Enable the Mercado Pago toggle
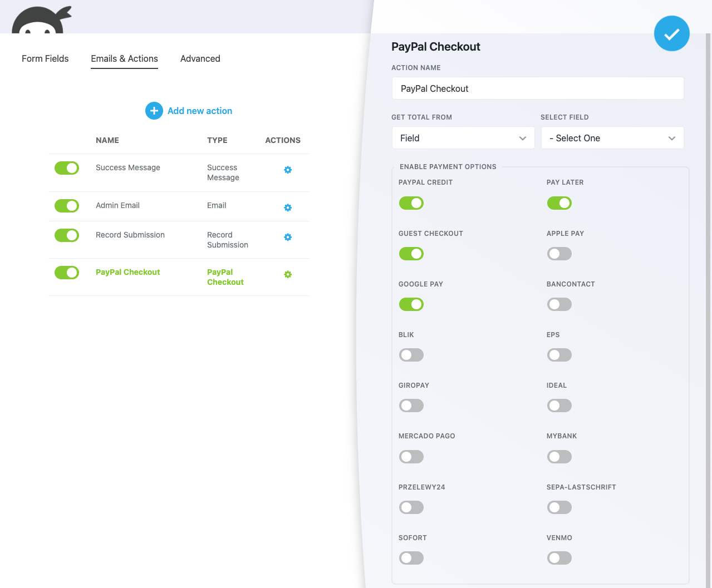The image size is (712, 588). 411,457
